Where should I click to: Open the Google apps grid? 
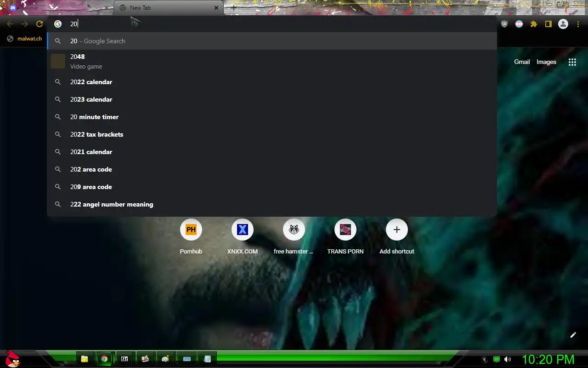pyautogui.click(x=572, y=62)
